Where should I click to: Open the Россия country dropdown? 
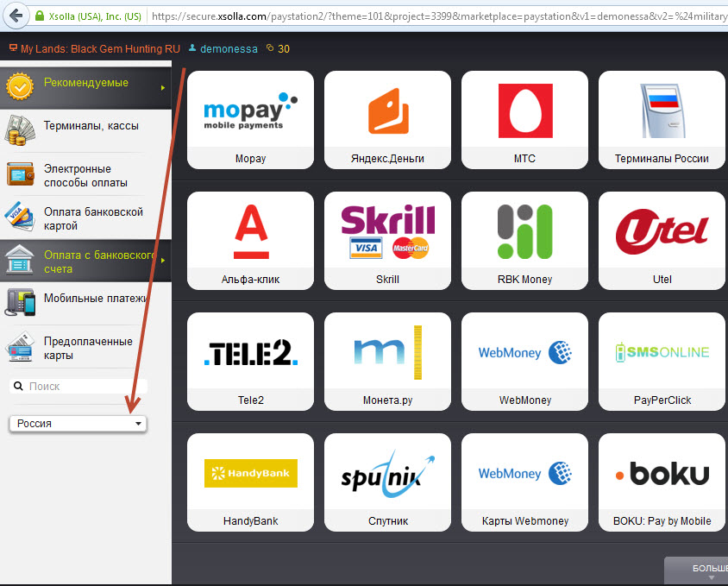point(78,424)
